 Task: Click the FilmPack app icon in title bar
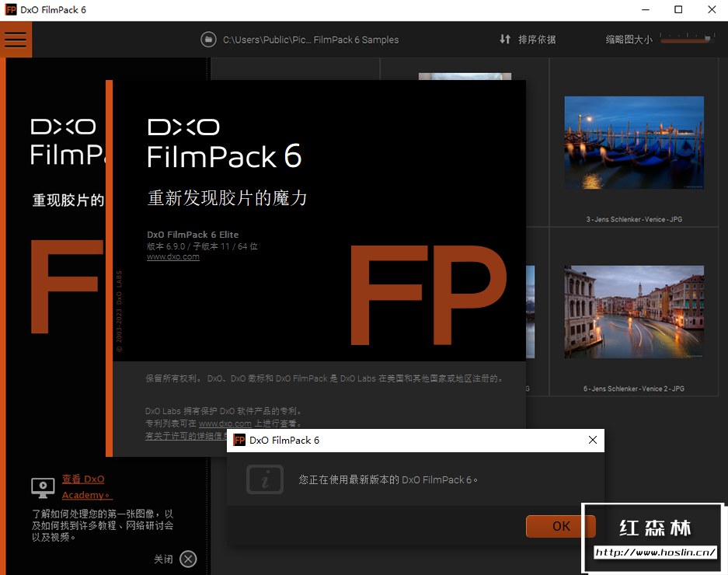tap(11, 10)
